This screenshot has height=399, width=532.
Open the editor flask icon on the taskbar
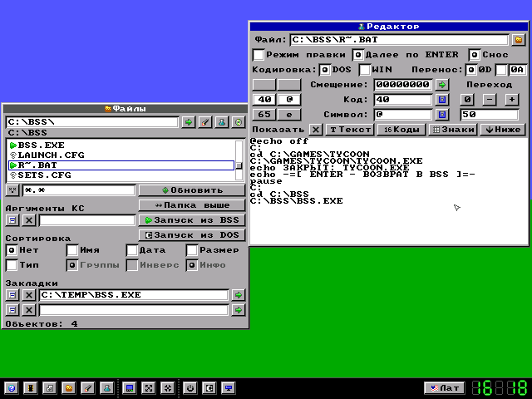tap(107, 388)
